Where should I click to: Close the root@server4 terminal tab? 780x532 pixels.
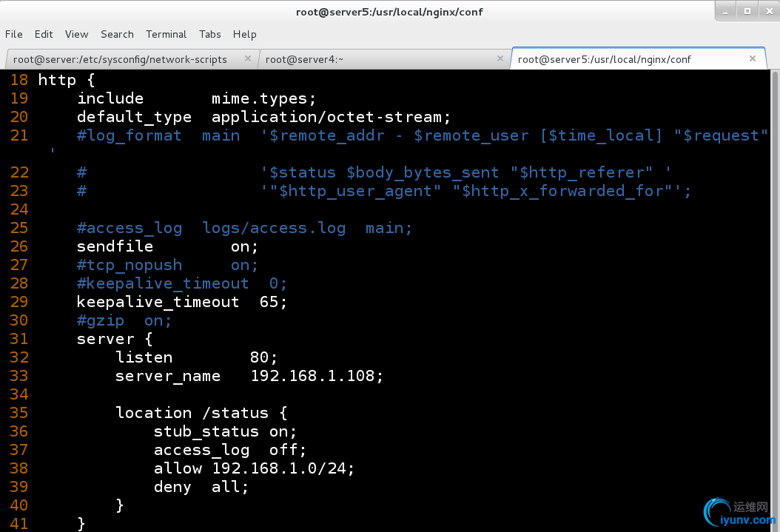click(x=500, y=59)
